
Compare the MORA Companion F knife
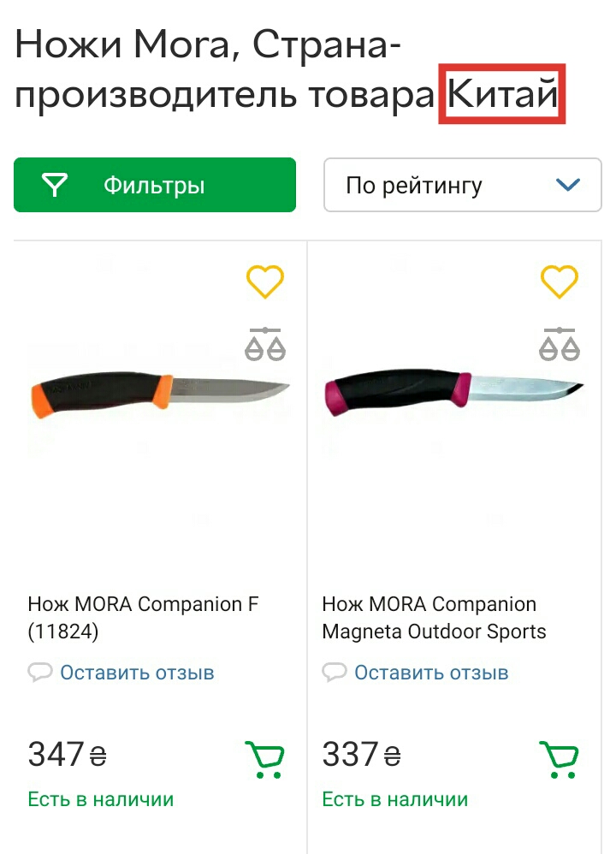coord(265,343)
